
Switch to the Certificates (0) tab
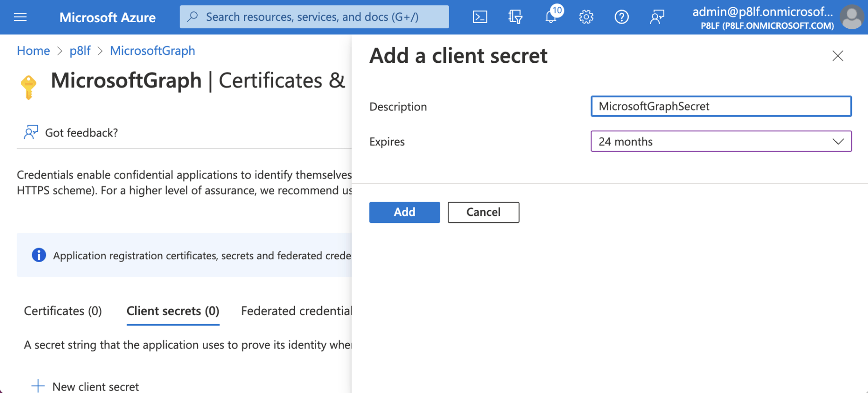click(63, 311)
